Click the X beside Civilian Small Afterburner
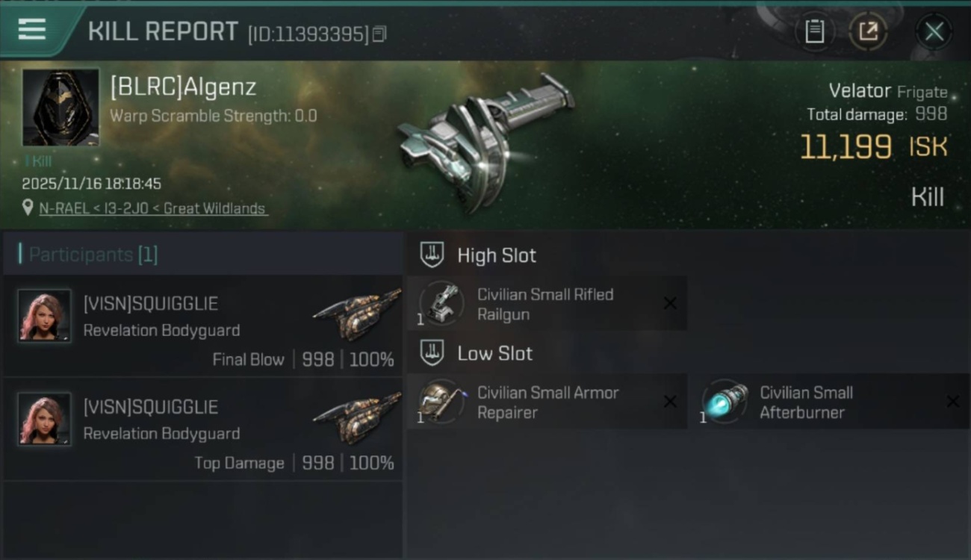The height and width of the screenshot is (560, 971). [953, 402]
